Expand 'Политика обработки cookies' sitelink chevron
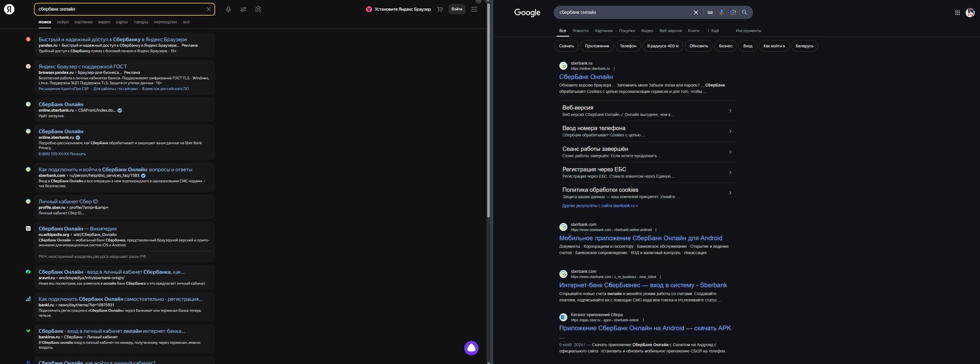Image resolution: width=980 pixels, height=364 pixels. pos(730,193)
